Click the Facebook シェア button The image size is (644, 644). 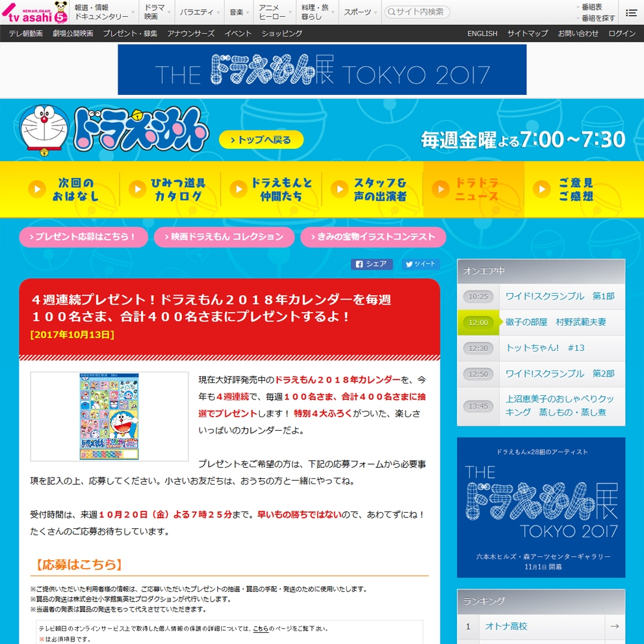click(371, 264)
